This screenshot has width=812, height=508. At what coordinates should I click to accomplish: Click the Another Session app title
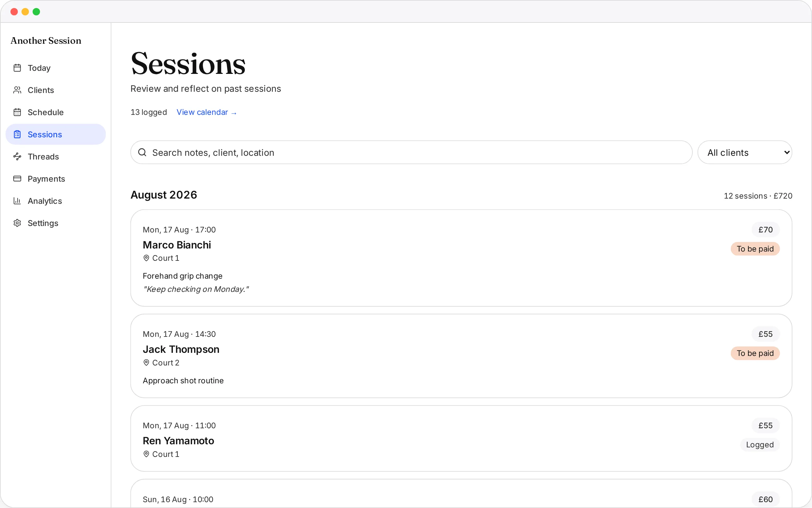46,41
